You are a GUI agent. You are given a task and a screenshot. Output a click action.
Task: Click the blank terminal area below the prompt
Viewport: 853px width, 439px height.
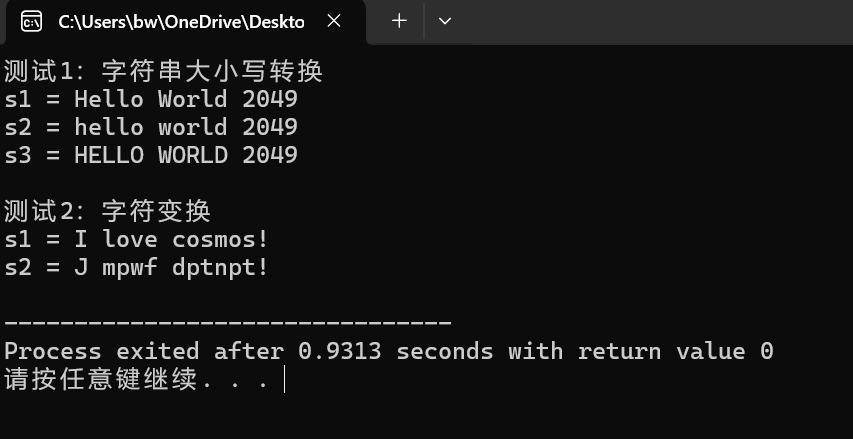[x=426, y=416]
